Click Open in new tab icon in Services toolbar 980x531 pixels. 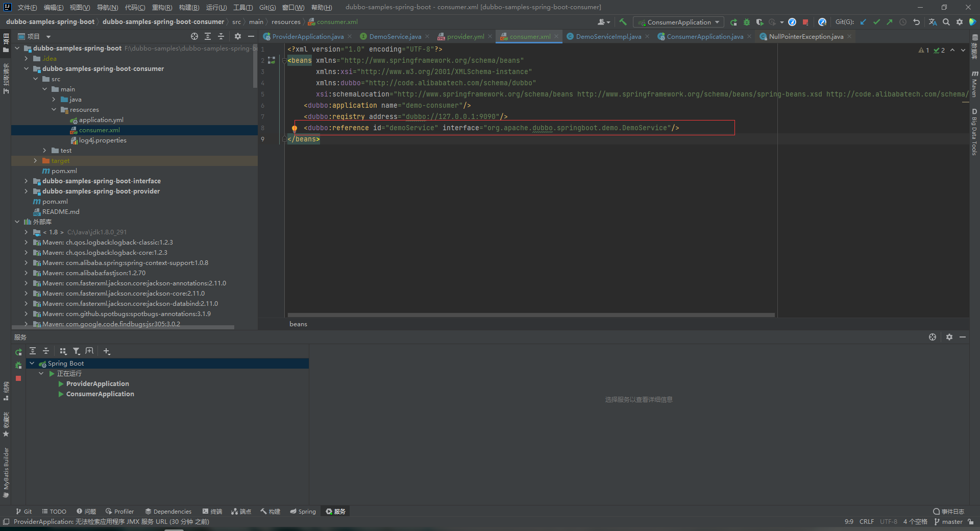[90, 351]
